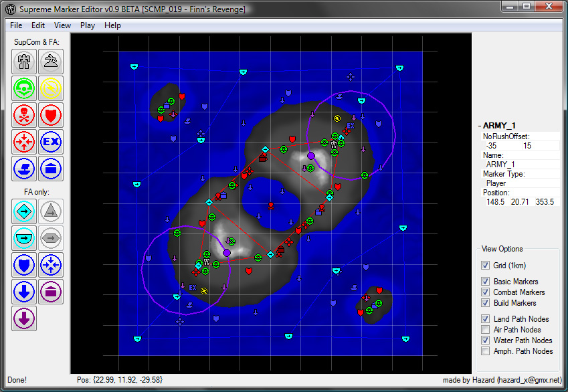Disable Build Markers display
This screenshot has height=392, width=568.
tap(486, 303)
